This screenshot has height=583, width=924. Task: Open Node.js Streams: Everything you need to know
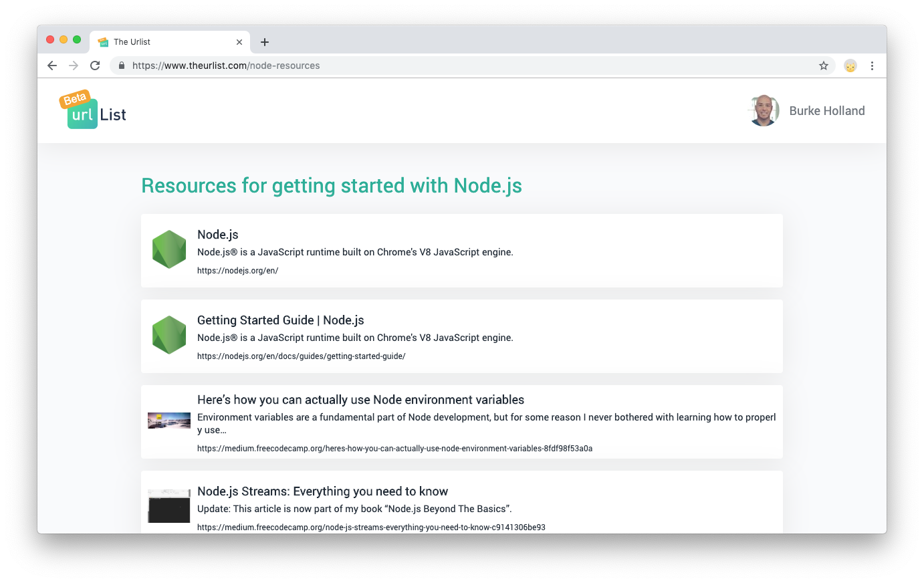pyautogui.click(x=322, y=491)
